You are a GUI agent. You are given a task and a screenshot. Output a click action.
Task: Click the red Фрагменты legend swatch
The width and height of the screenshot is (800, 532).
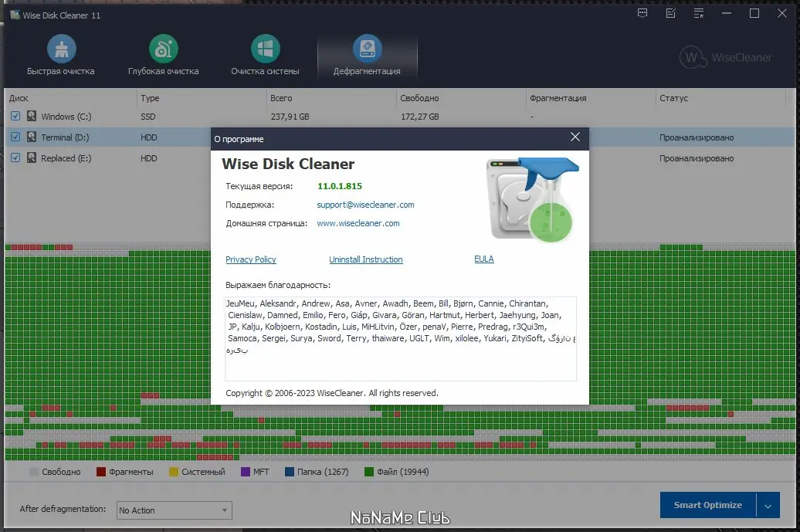click(100, 471)
